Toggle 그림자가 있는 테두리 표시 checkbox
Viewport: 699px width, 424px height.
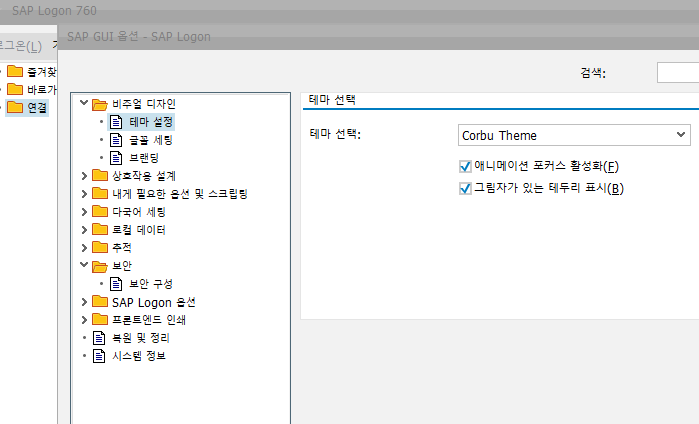click(x=465, y=188)
